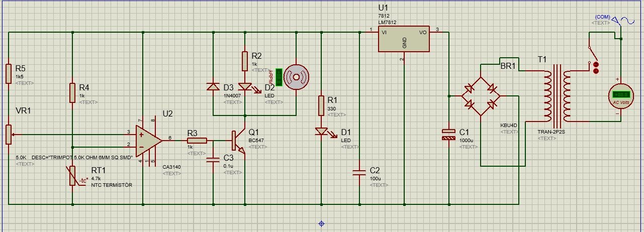The width and height of the screenshot is (644, 232).
Task: Click the TRIMPOT description text of VR1
Action: click(82, 157)
